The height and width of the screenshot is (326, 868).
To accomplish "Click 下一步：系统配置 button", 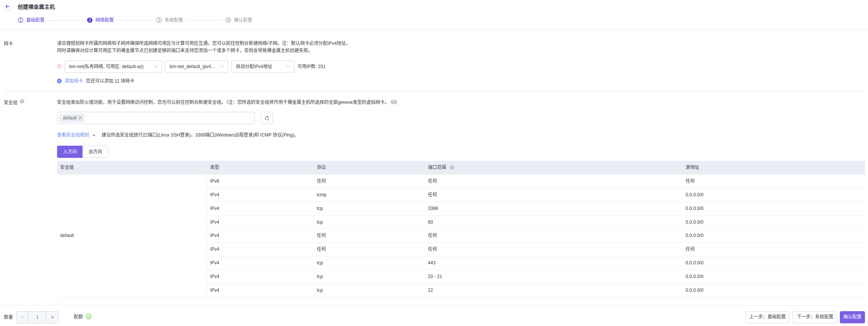I will point(814,317).
